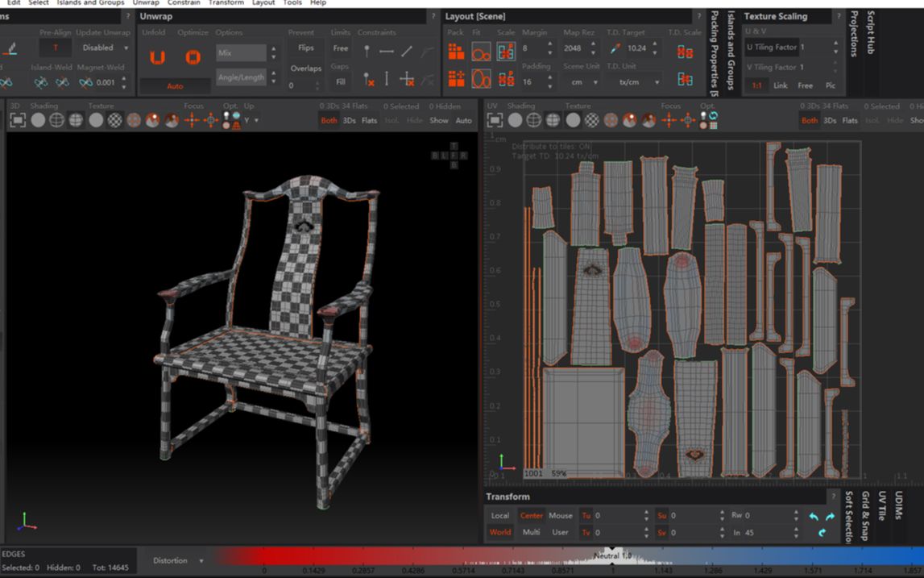
Task: Click the horizontal constraint icon
Action: 387,52
